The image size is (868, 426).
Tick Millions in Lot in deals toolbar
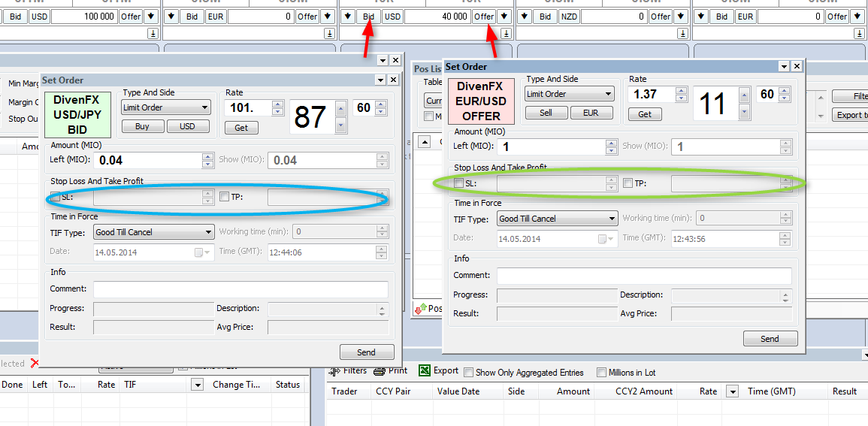pos(602,373)
